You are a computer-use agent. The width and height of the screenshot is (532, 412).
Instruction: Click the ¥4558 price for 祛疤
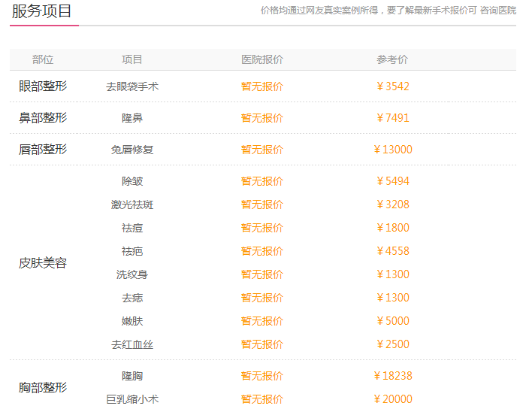point(392,251)
